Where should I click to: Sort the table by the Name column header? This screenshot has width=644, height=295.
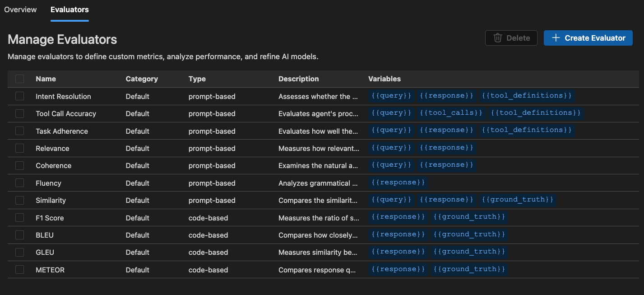(x=46, y=79)
